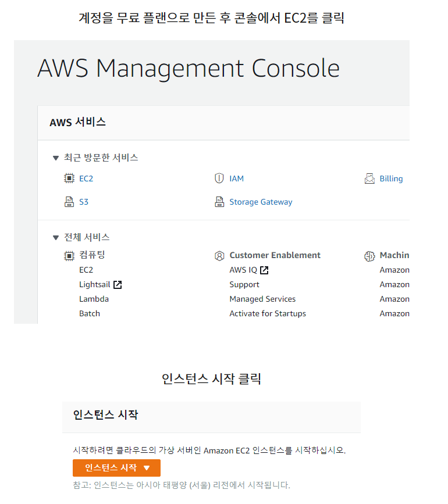Collapse the 전체 서비스 section
This screenshot has width=448, height=504.
[55, 237]
